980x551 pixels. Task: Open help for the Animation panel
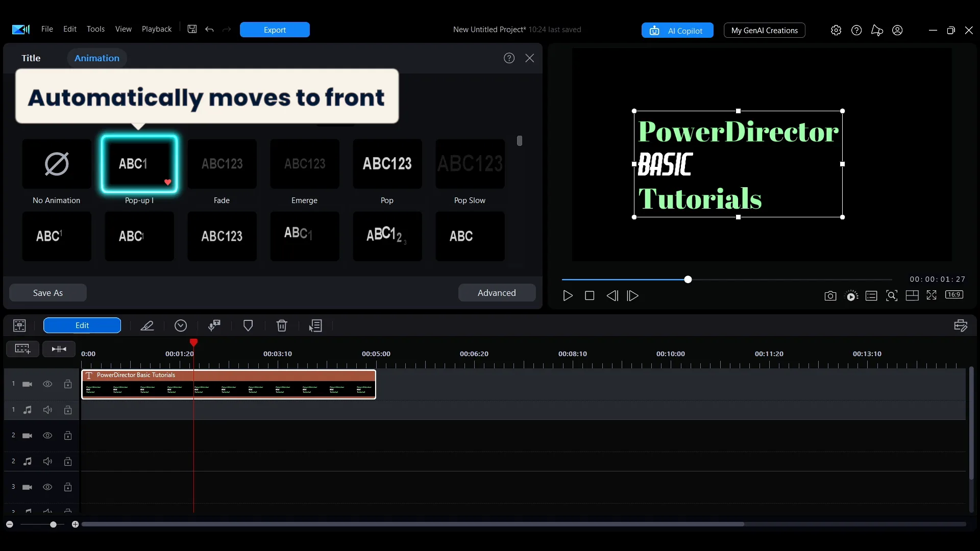[509, 58]
